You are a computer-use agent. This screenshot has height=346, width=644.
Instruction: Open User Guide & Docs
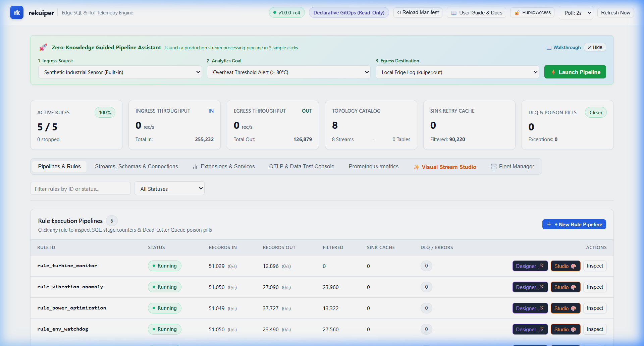tap(476, 13)
